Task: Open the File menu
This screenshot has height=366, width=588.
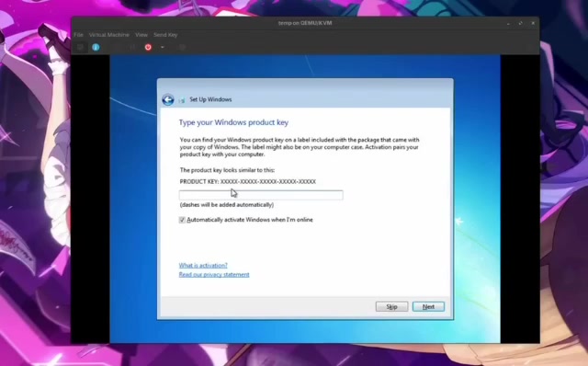Action: pyautogui.click(x=78, y=35)
